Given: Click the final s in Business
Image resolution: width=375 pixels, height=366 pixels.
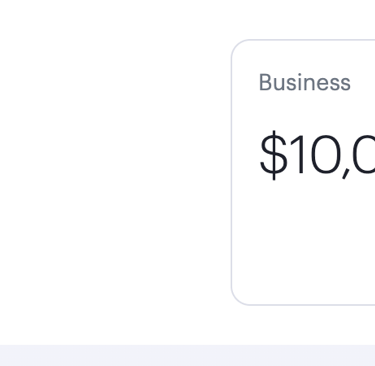Looking at the screenshot, I should pyautogui.click(x=346, y=84).
